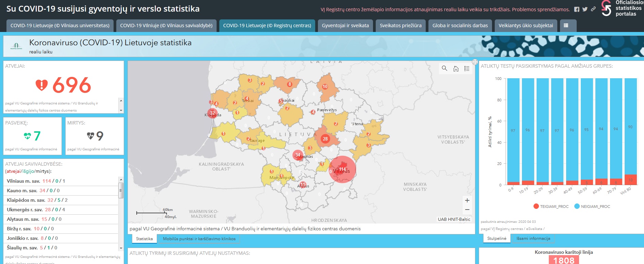The width and height of the screenshot is (644, 264).
Task: Open Mobilūs punktai ir karščiavimo klinikos tab
Action: [199, 239]
